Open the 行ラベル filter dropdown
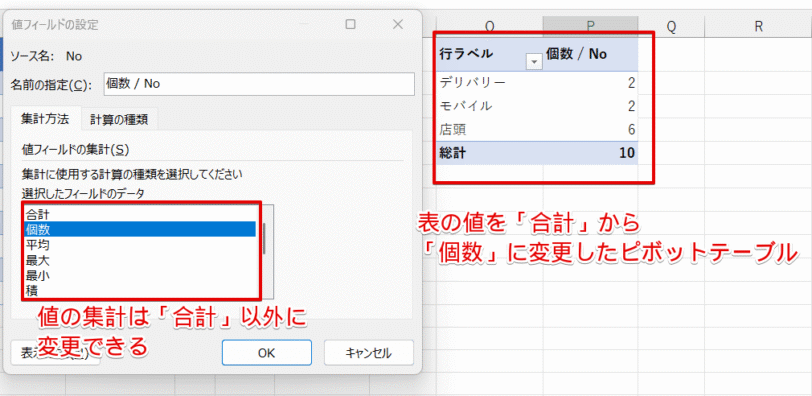Screen dimensions: 812x396 [x=534, y=62]
